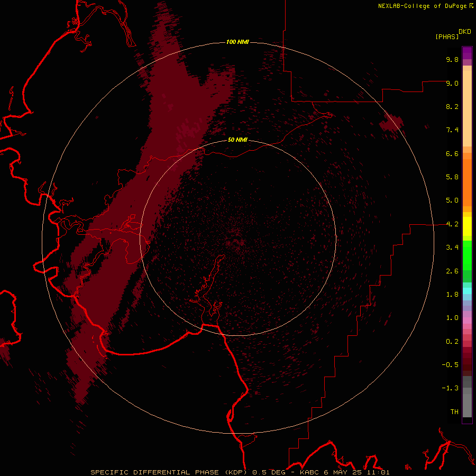Viewport: 476px width, 476px height.
Task: Select the 9.8 scale value
Action: pos(452,59)
